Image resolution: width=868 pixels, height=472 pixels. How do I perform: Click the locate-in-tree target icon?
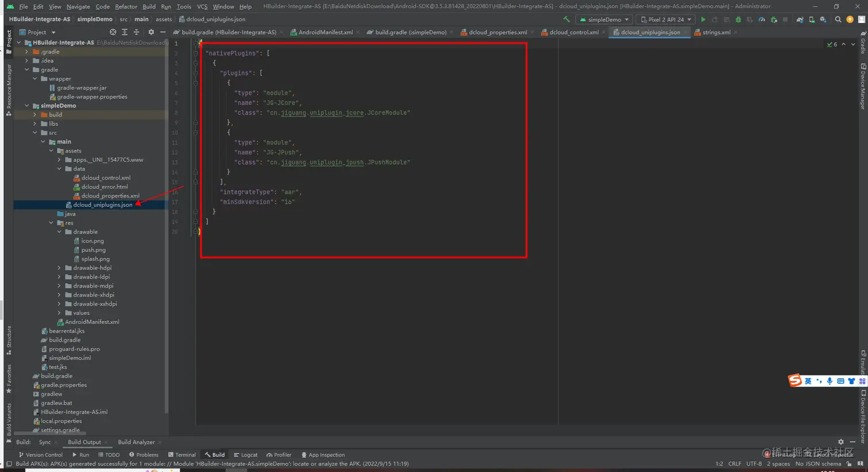pyautogui.click(x=113, y=32)
